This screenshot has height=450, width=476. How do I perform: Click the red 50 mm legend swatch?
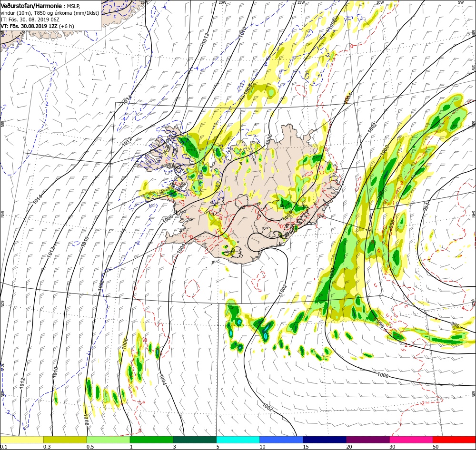click(454, 440)
